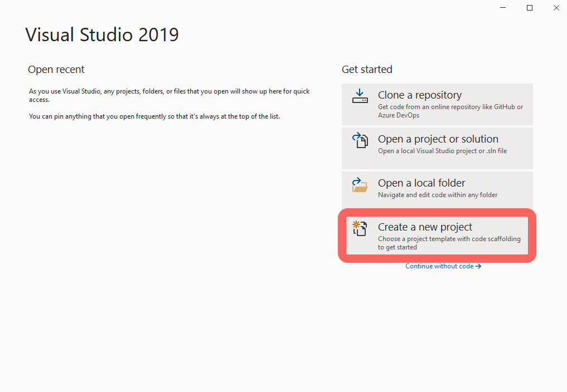Click the Clone a repository download icon
The width and height of the screenshot is (567, 392).
click(x=360, y=96)
